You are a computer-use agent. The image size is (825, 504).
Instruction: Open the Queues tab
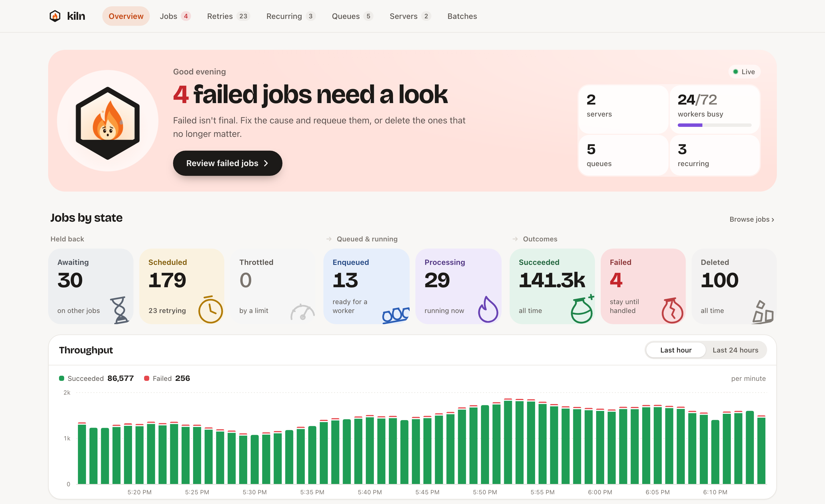coord(352,16)
